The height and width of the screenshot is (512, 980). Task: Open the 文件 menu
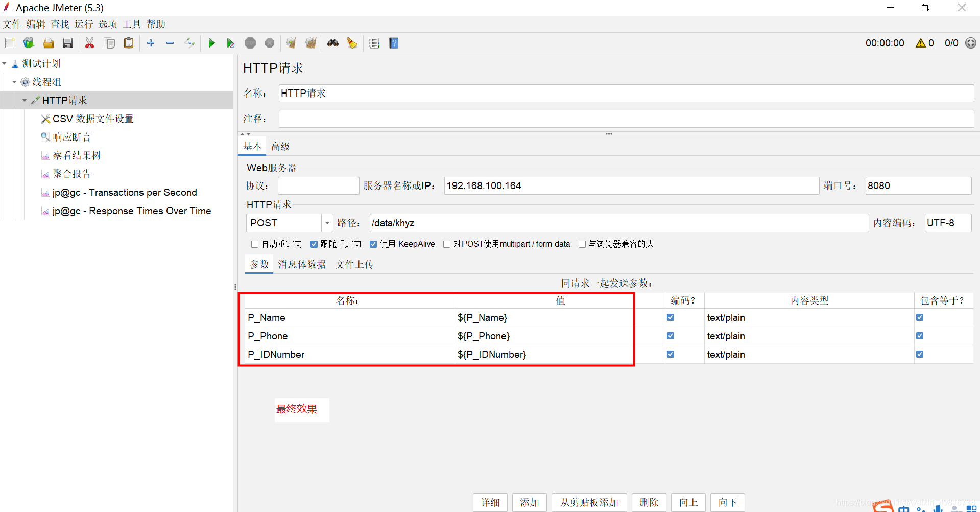(12, 25)
